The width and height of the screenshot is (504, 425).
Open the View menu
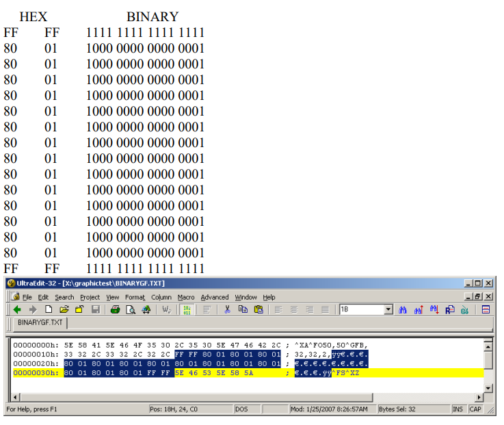113,297
